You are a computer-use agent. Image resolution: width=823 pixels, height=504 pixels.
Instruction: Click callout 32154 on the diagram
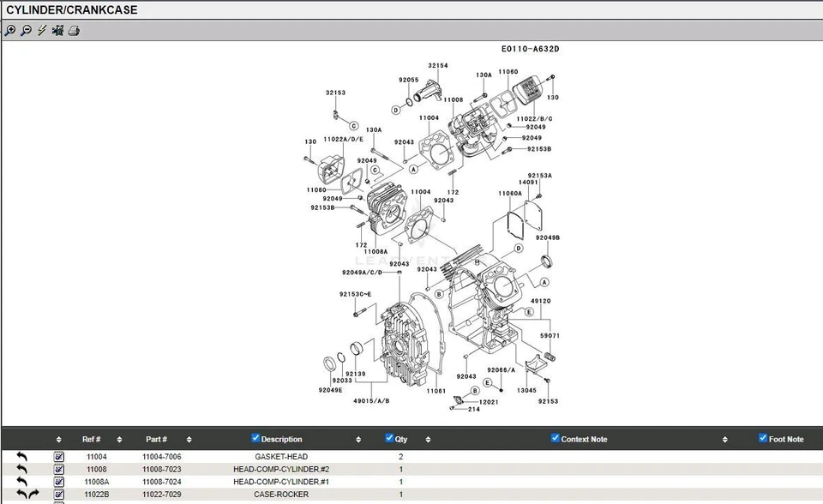coord(436,64)
